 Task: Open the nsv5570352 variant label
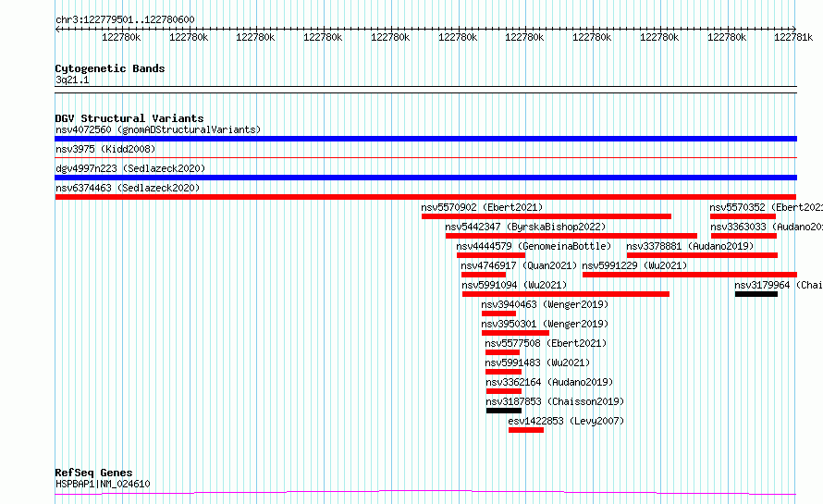[x=766, y=207]
